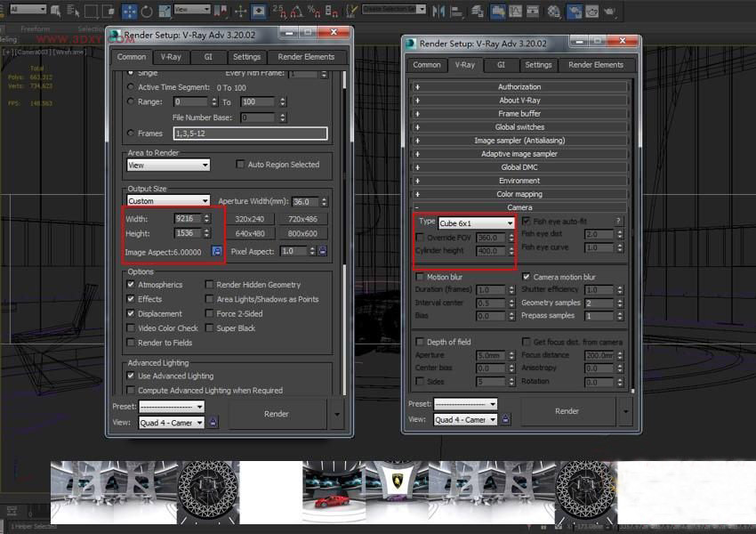Open the View dropdown in the V-Ray window

click(x=465, y=420)
